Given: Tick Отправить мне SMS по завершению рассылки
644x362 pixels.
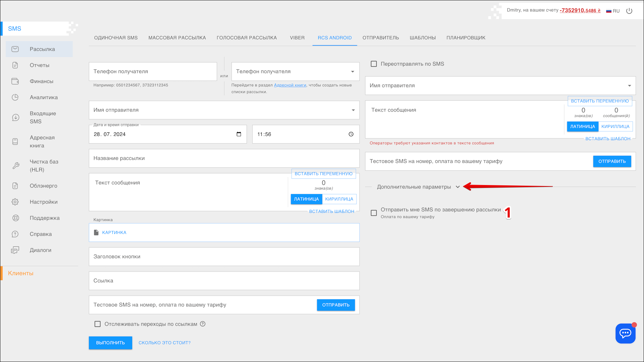Looking at the screenshot, I should pos(374,213).
